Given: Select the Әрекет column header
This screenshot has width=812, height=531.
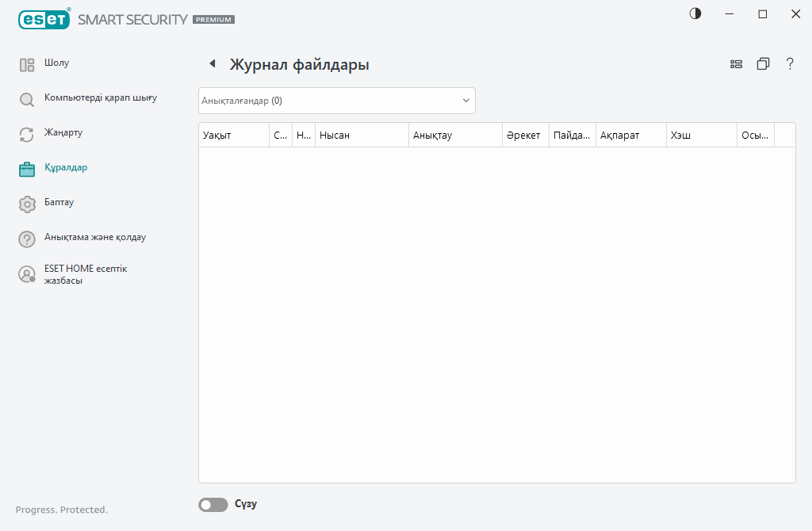Looking at the screenshot, I should coord(524,135).
